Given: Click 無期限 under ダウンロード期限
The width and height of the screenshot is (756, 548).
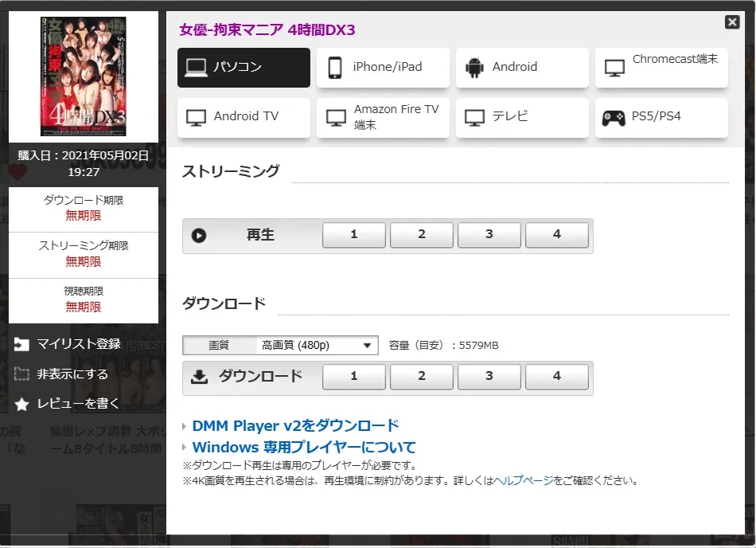Looking at the screenshot, I should (x=84, y=216).
